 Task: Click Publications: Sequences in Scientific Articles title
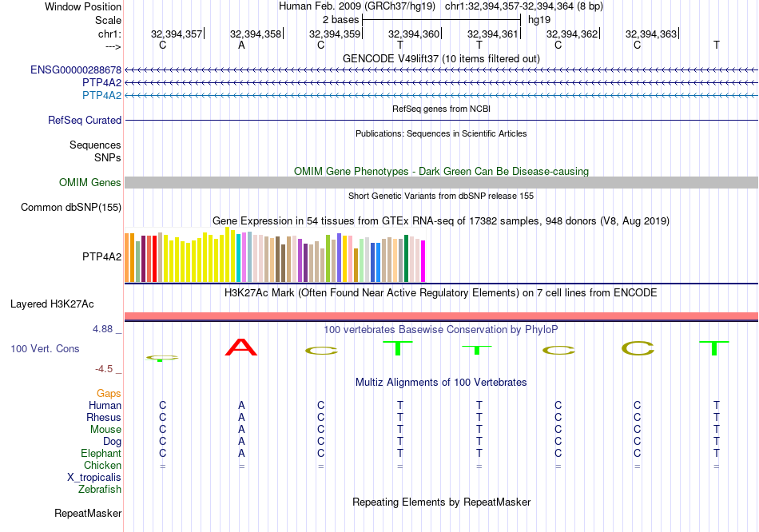(x=441, y=133)
